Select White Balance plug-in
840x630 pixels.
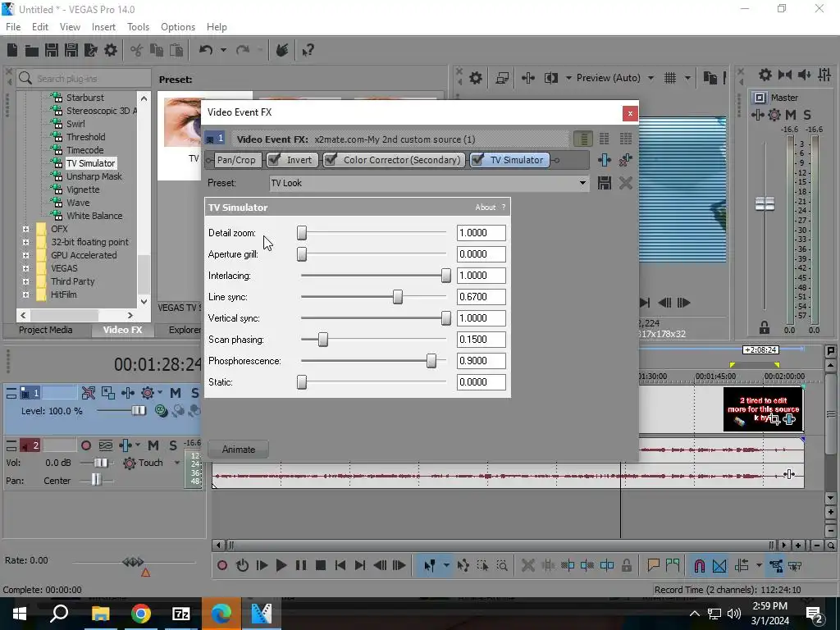click(x=94, y=216)
